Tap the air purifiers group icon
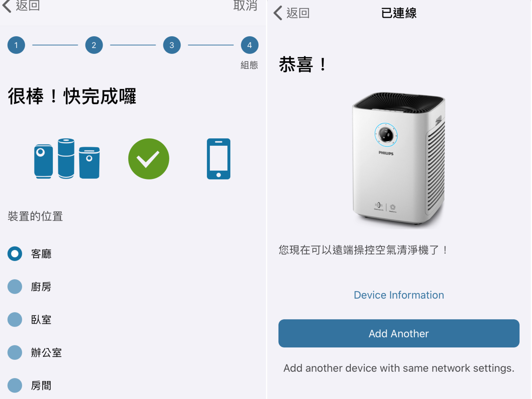 pos(67,158)
